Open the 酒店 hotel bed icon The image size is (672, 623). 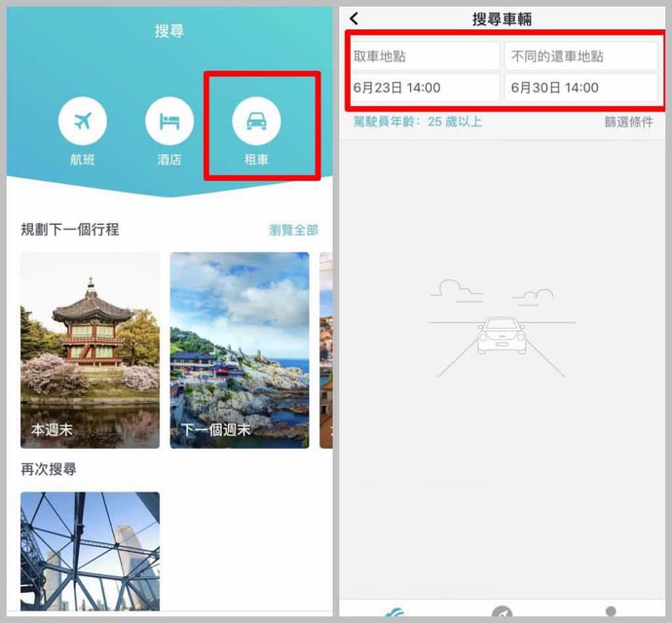tap(169, 123)
